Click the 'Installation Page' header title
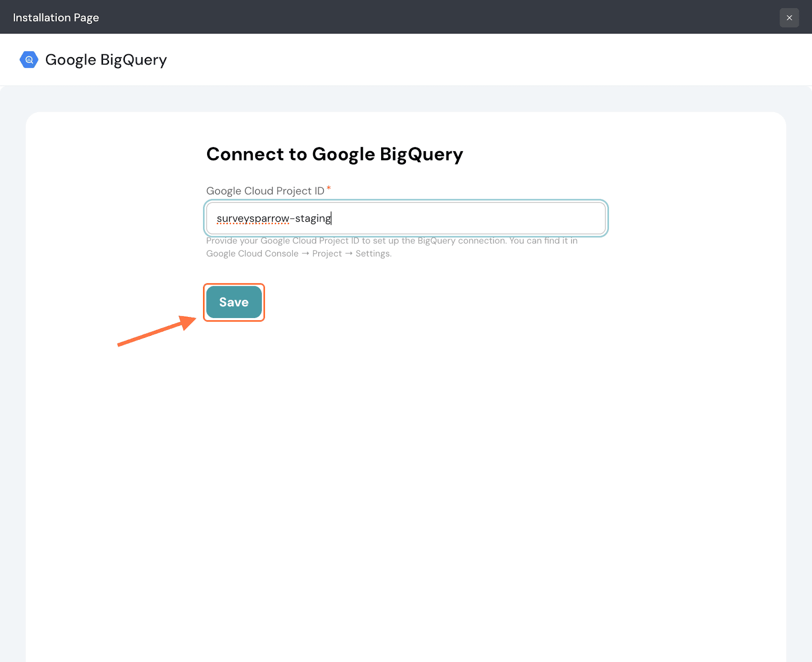The width and height of the screenshot is (812, 662). (56, 18)
